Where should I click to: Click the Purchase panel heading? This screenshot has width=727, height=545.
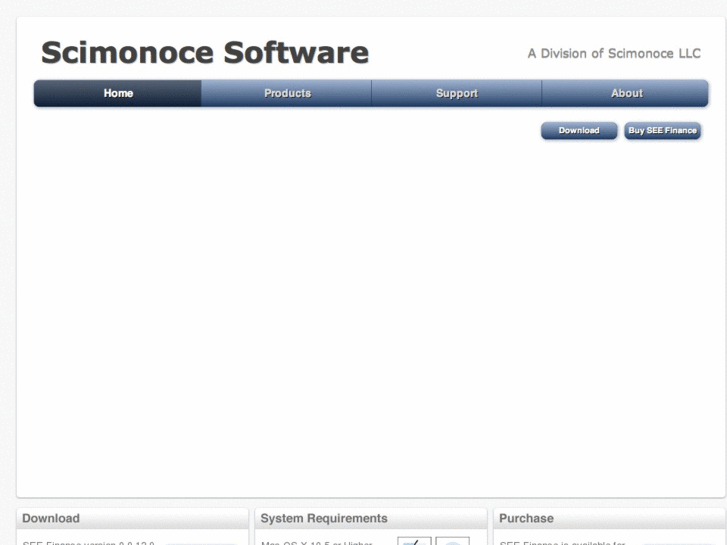point(526,518)
